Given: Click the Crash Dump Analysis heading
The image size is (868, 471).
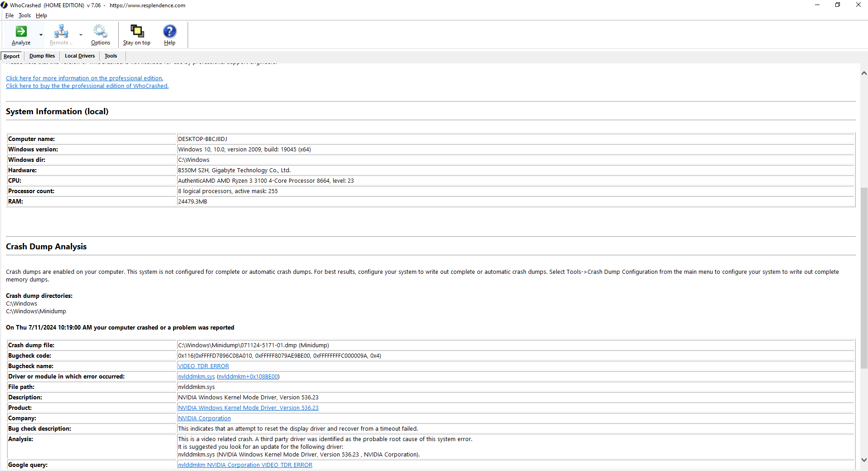Looking at the screenshot, I should (x=46, y=247).
